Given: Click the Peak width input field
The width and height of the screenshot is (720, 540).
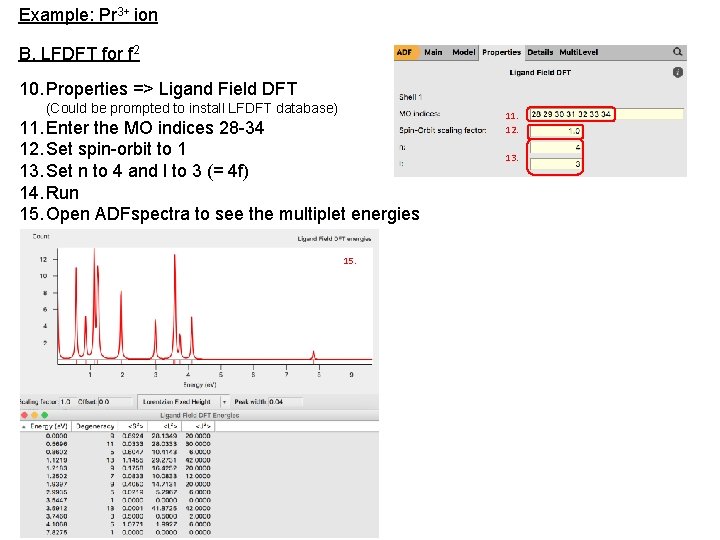Looking at the screenshot, I should pos(285,402).
